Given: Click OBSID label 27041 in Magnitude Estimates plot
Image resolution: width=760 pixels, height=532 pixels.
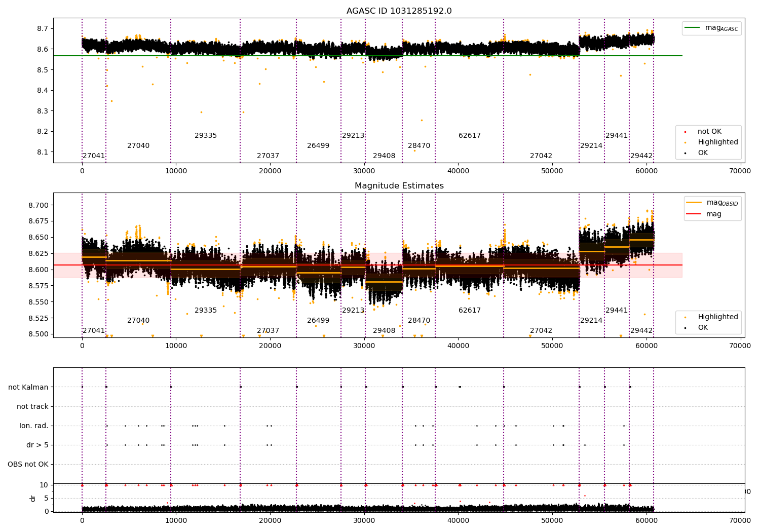Looking at the screenshot, I should (94, 331).
